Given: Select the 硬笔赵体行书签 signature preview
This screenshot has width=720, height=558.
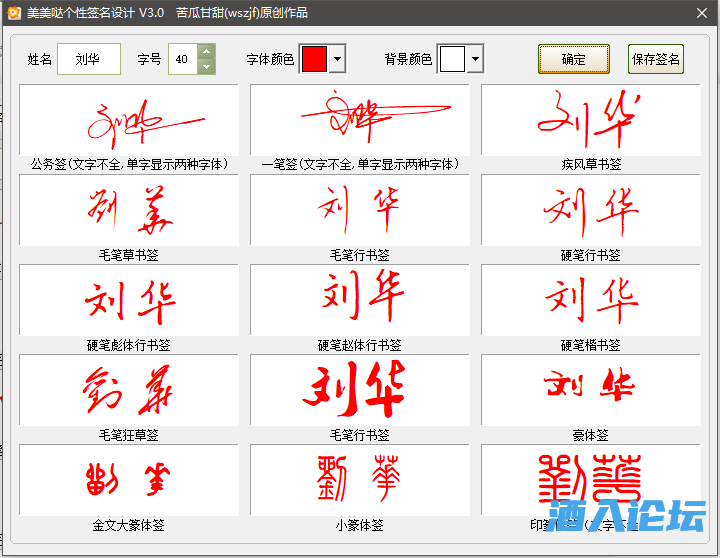Looking at the screenshot, I should click(359, 300).
